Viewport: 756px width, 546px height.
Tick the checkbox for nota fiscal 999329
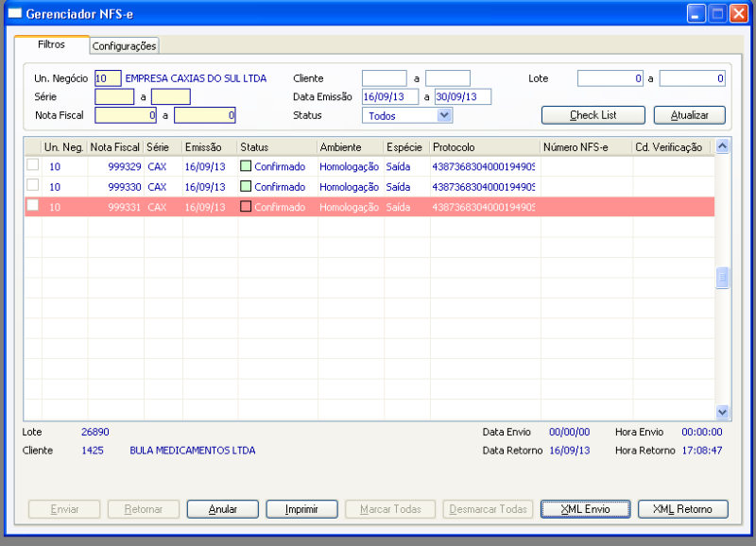[x=32, y=164]
